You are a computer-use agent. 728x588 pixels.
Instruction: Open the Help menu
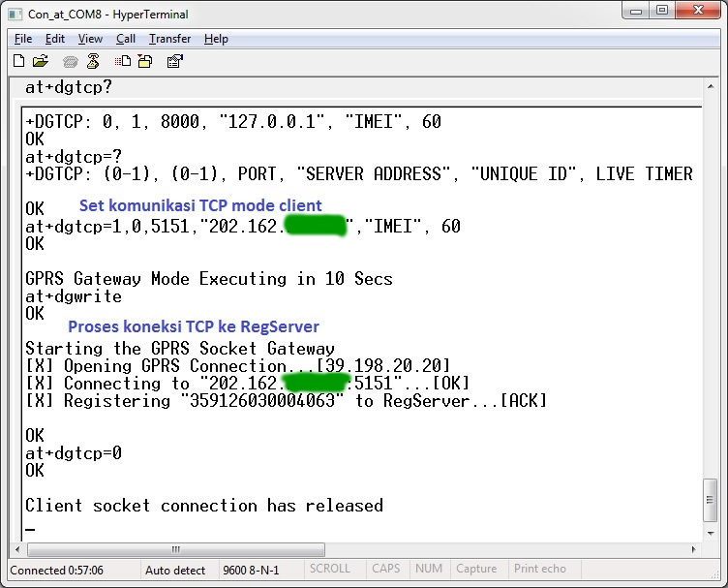click(216, 39)
